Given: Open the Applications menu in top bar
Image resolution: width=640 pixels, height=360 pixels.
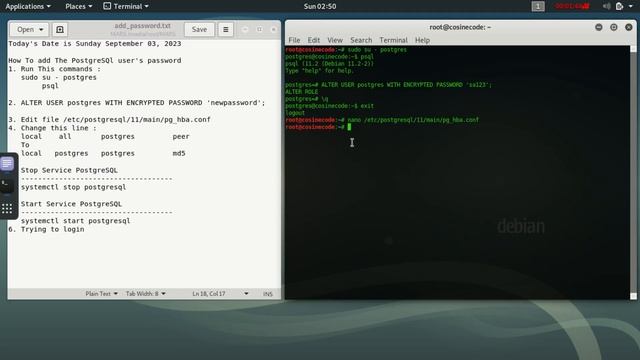Looking at the screenshot, I should click(x=28, y=6).
